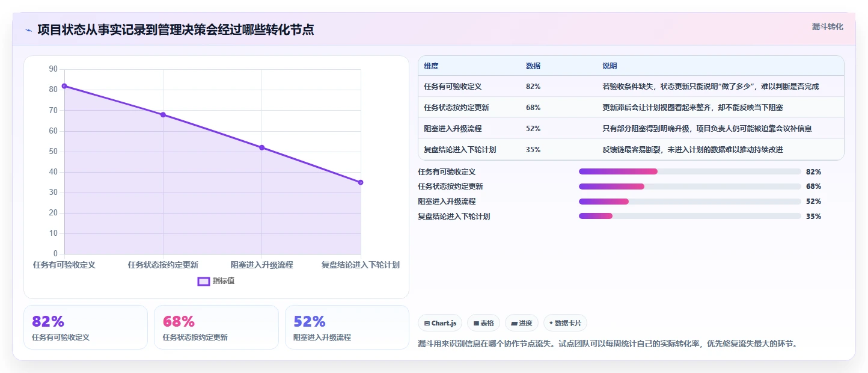Click the footer note starting 漏斗用来识别信息
868x373 pixels.
click(607, 344)
